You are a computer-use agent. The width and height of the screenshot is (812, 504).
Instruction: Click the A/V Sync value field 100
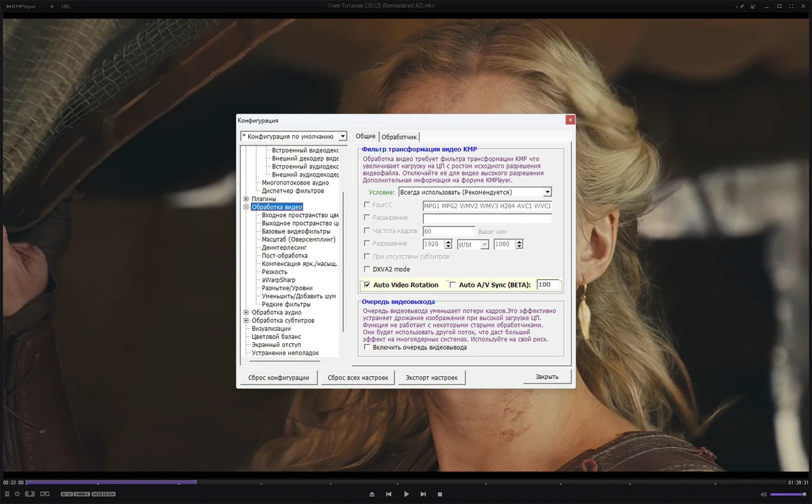pyautogui.click(x=549, y=285)
